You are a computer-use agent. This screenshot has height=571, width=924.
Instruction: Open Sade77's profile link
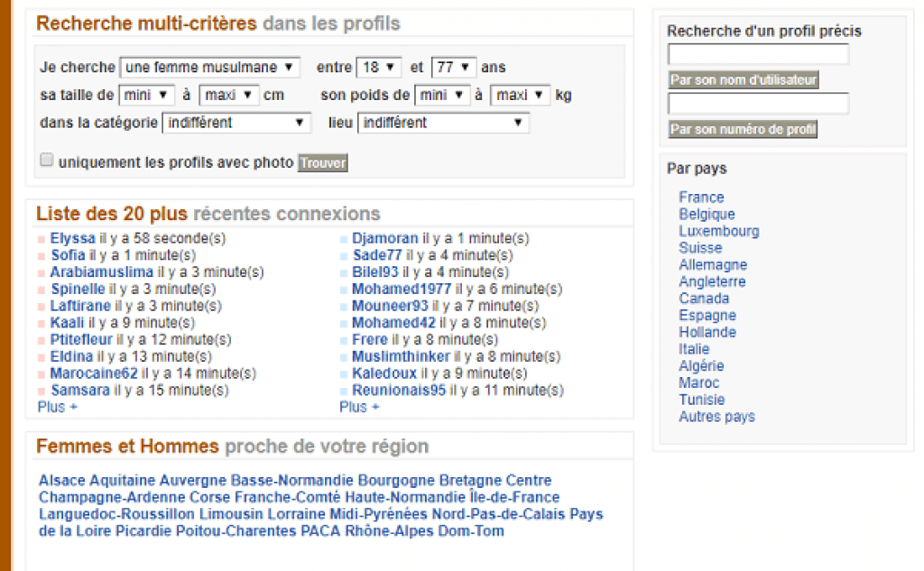(x=377, y=255)
